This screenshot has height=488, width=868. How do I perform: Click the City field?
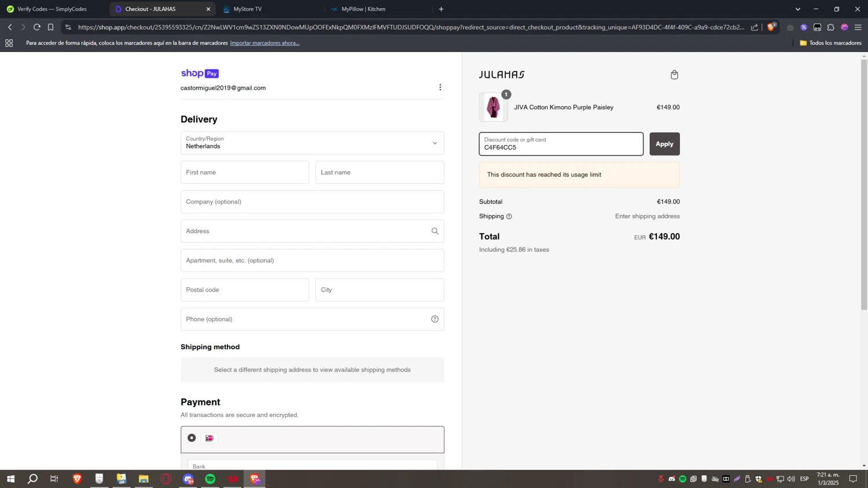coord(380,290)
